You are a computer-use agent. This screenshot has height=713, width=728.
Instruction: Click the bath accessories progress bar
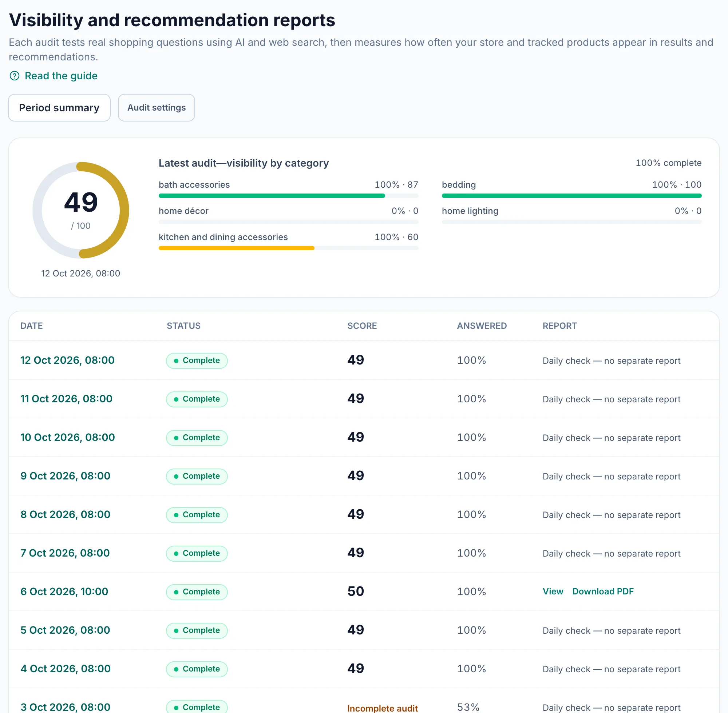pyautogui.click(x=289, y=196)
